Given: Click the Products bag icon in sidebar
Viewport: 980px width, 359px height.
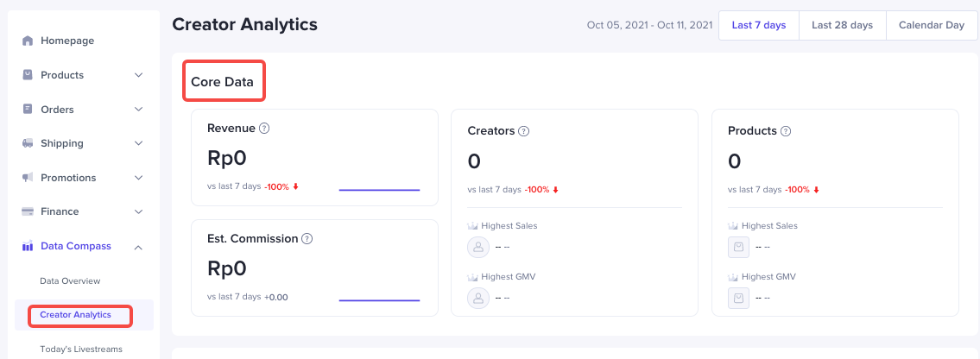Looking at the screenshot, I should coord(28,75).
